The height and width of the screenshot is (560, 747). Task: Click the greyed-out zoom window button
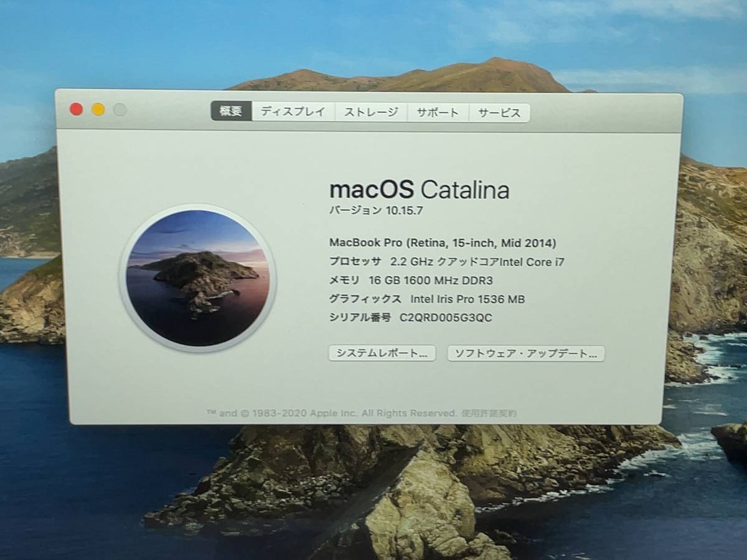120,110
